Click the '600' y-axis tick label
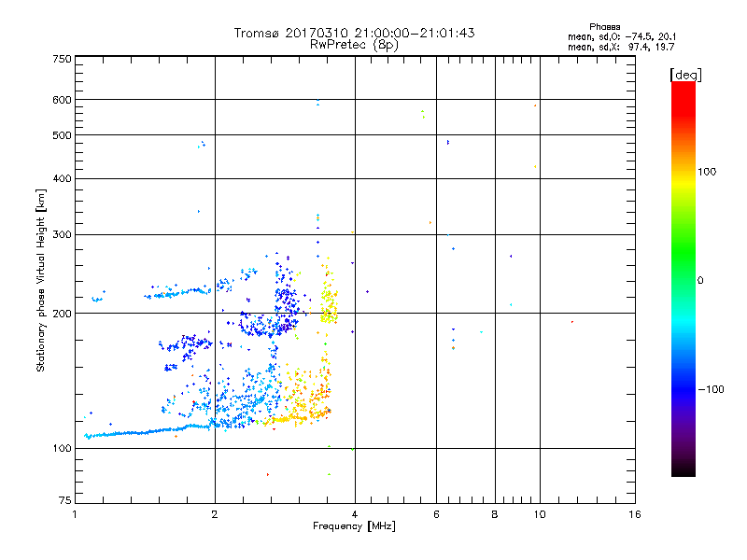The width and height of the screenshot is (747, 560). [62, 100]
